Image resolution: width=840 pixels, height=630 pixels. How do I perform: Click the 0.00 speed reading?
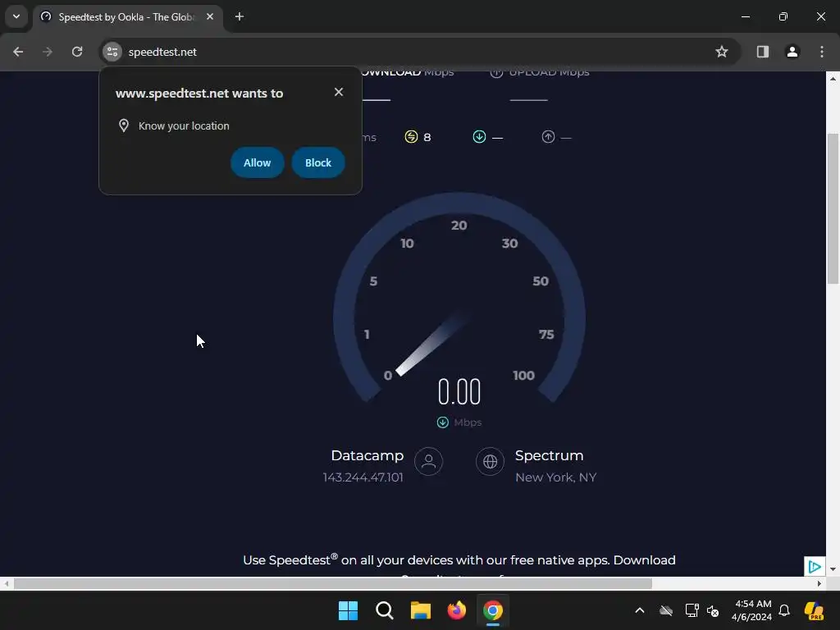click(x=459, y=391)
